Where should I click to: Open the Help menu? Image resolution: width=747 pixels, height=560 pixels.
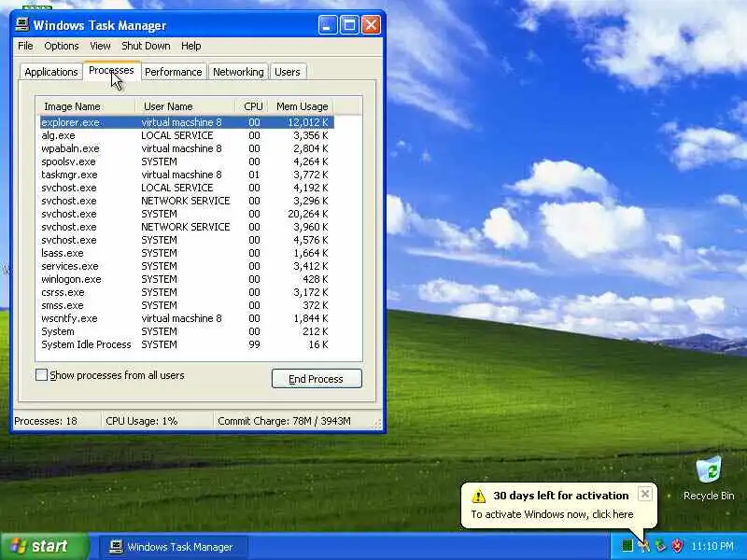[191, 46]
